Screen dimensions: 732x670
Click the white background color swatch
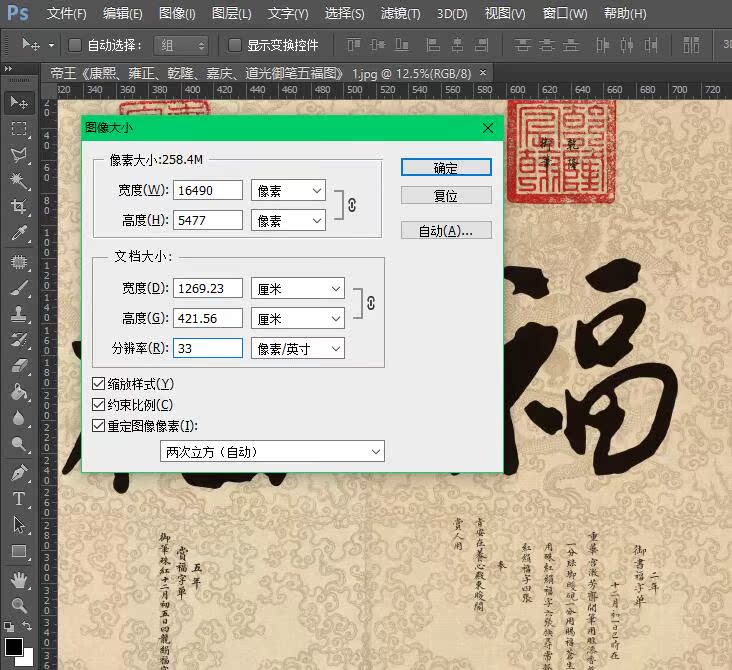[x=27, y=659]
